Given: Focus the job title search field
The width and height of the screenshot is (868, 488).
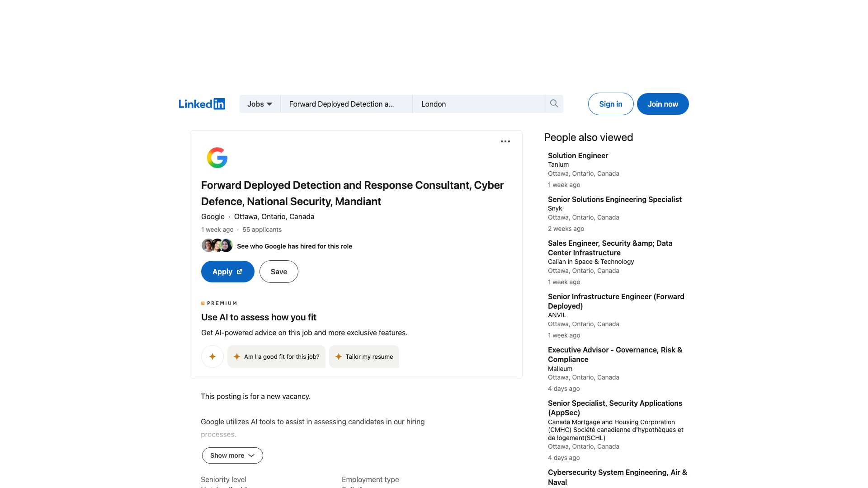Looking at the screenshot, I should click(x=346, y=104).
